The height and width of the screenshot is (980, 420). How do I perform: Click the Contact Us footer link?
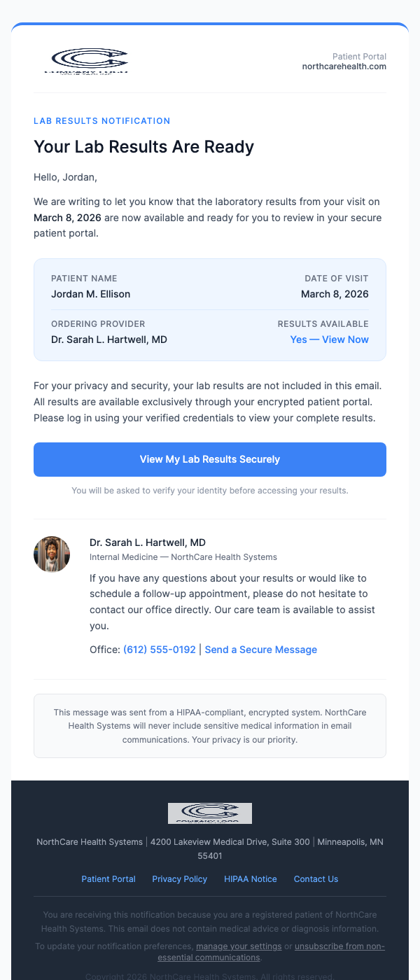point(316,879)
